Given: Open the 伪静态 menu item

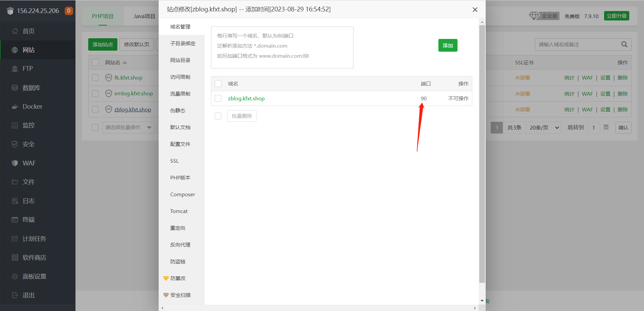Looking at the screenshot, I should pos(178,111).
